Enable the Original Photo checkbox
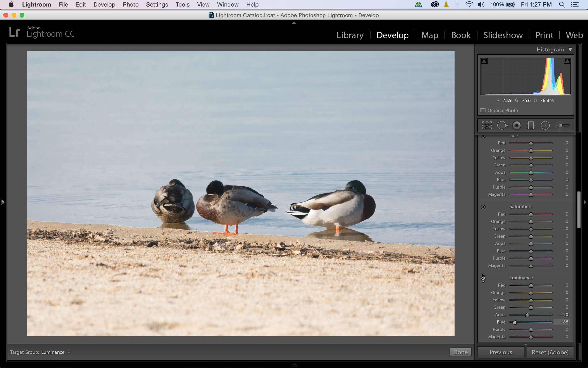588x368 pixels. pyautogui.click(x=483, y=110)
